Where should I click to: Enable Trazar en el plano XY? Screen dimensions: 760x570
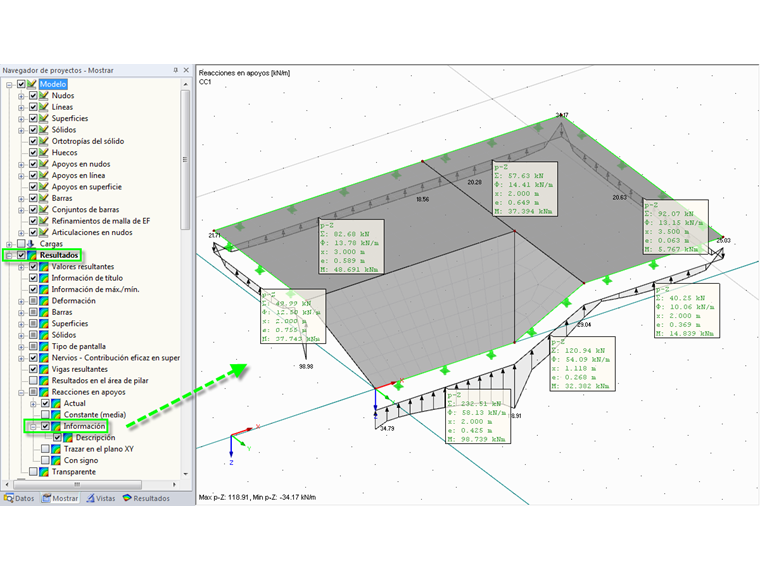click(45, 449)
